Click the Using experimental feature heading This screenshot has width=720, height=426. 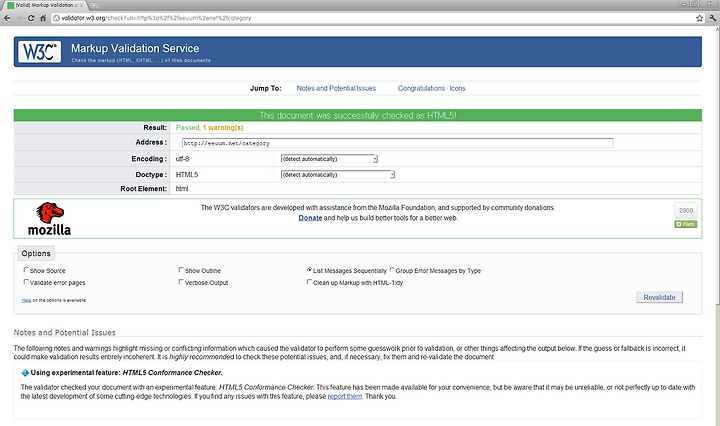126,373
